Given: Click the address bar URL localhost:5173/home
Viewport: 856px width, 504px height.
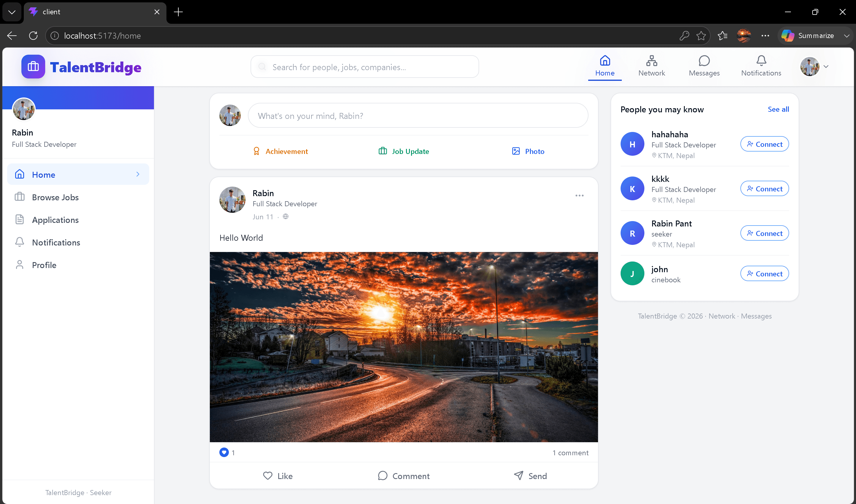Looking at the screenshot, I should [102, 36].
